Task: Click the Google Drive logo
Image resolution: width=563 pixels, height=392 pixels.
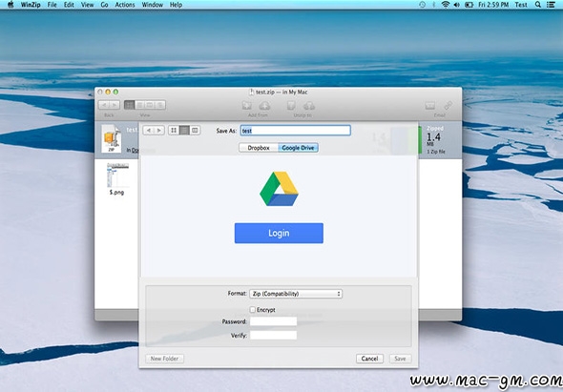Action: tap(279, 189)
